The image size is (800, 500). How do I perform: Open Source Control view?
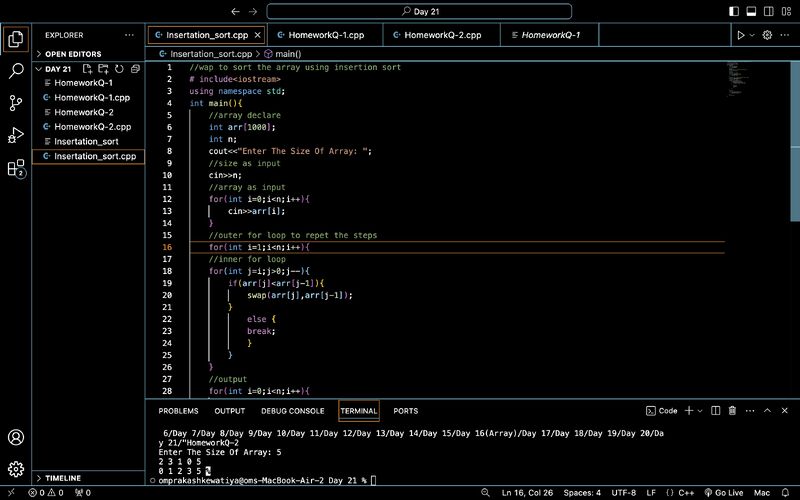[15, 103]
